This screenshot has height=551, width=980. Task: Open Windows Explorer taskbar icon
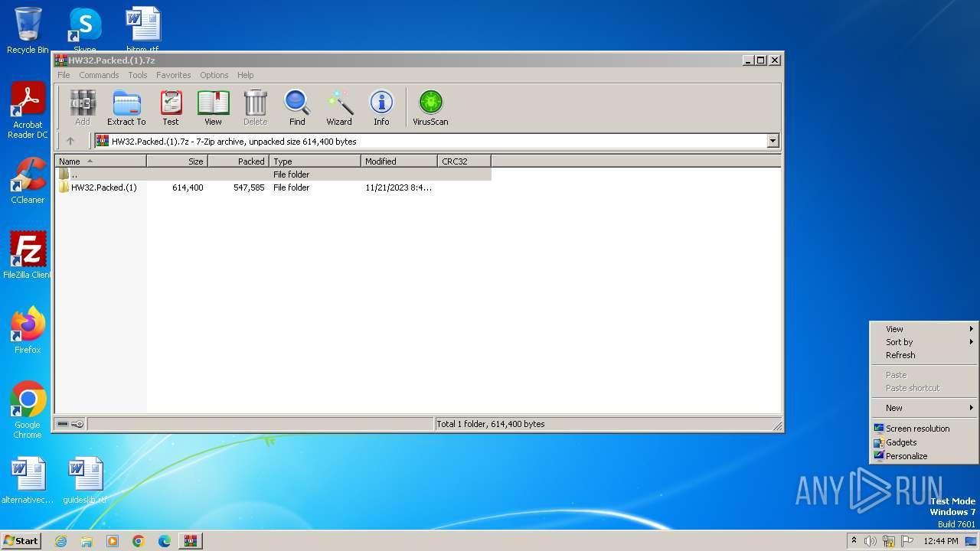pyautogui.click(x=87, y=541)
